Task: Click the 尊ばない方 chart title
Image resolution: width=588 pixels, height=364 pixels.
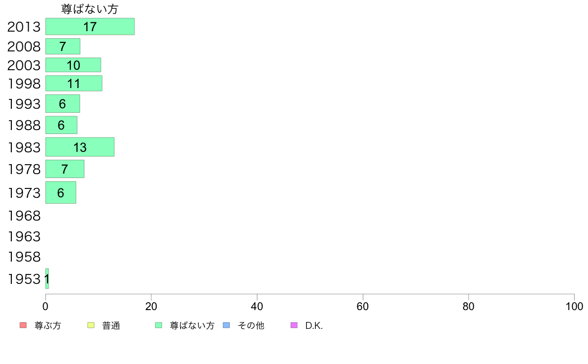Action: pyautogui.click(x=90, y=9)
